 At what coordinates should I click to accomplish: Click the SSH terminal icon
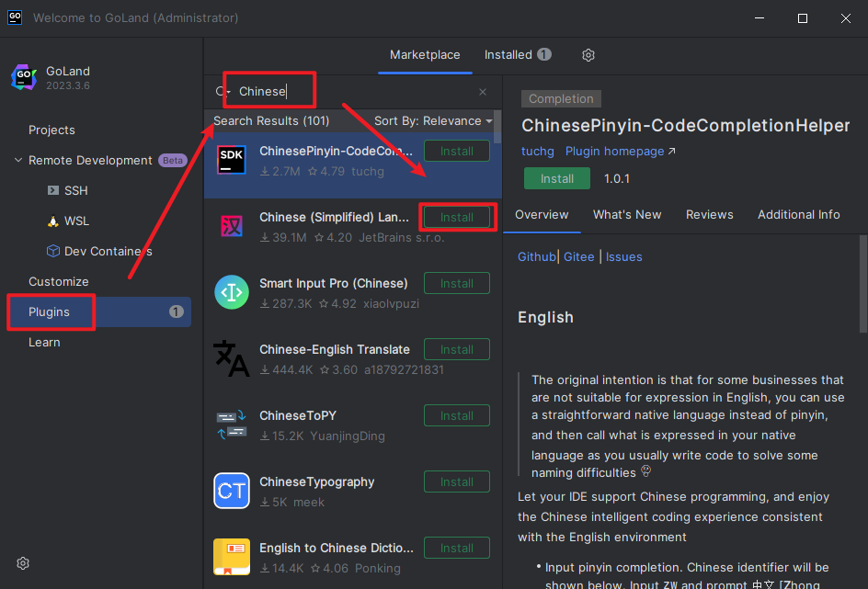53,190
